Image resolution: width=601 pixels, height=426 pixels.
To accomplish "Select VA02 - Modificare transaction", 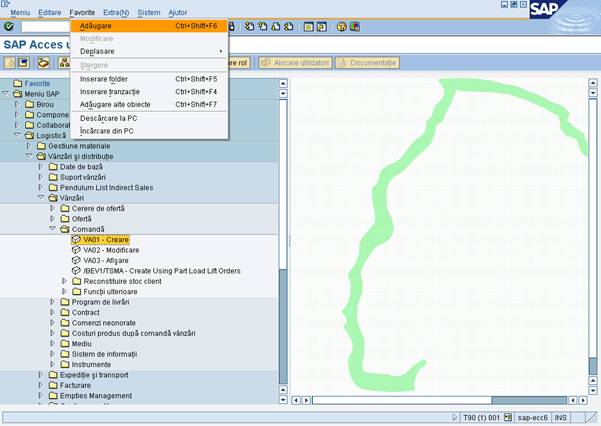I will [x=111, y=250].
